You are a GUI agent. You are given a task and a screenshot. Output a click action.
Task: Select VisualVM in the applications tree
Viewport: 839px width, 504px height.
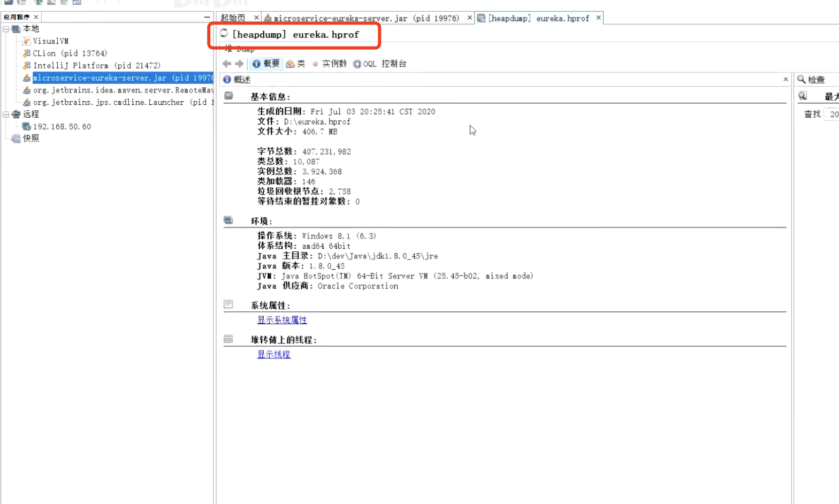click(x=50, y=41)
